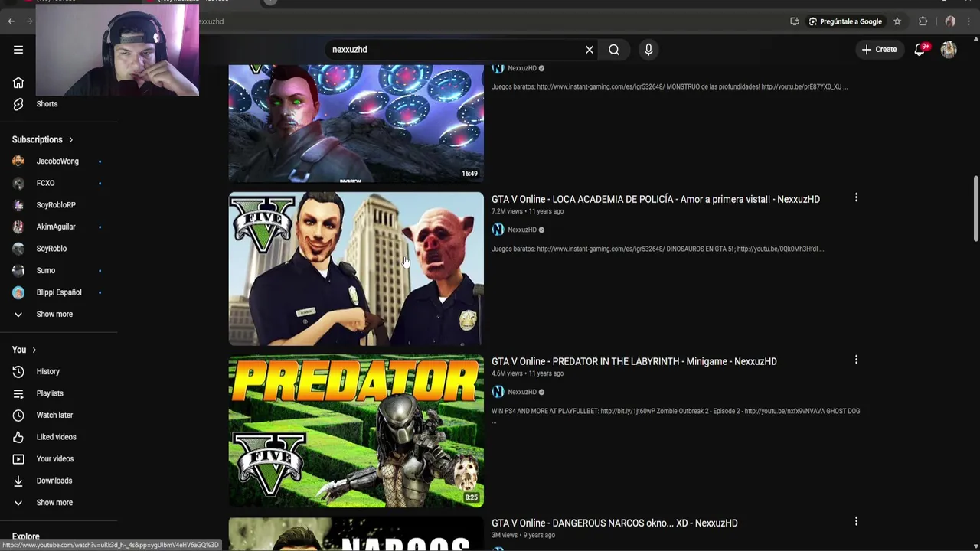Open the browser extensions puzzle icon
The image size is (980, 551).
click(x=923, y=21)
